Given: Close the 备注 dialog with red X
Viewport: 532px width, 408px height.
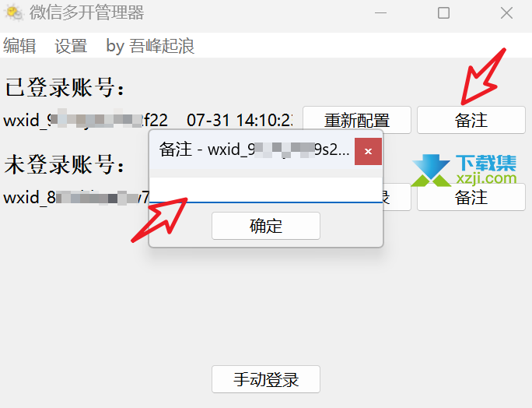Looking at the screenshot, I should click(x=368, y=151).
